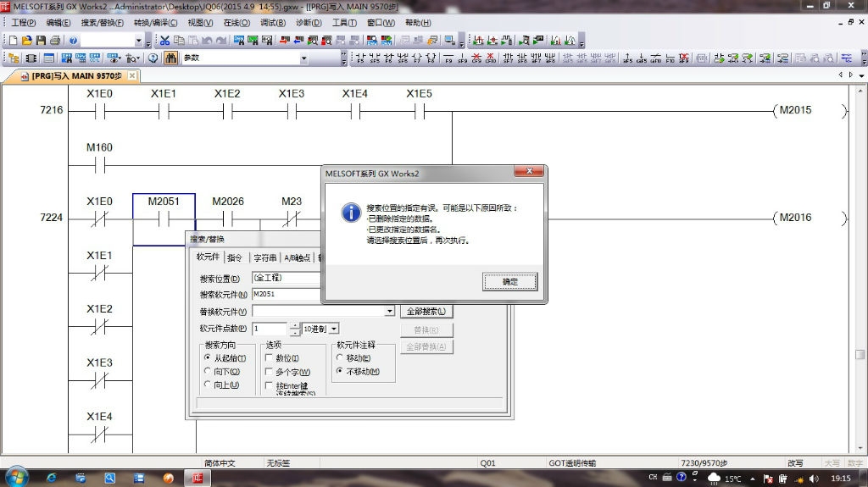Image resolution: width=868 pixels, height=487 pixels.
Task: Insert horizontal line with the F9 icon
Action: [x=448, y=58]
